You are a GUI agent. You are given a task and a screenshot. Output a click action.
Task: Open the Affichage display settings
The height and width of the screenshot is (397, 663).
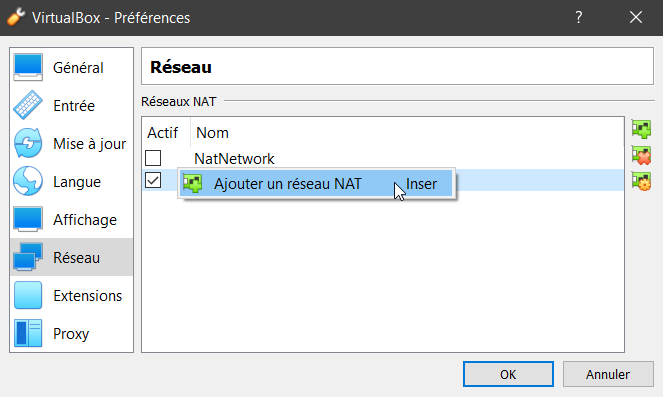[x=71, y=219]
